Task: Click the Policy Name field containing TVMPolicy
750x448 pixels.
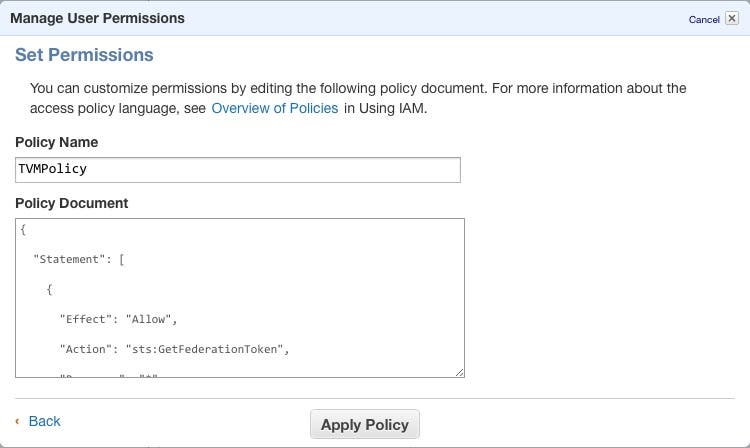Action: pos(238,169)
